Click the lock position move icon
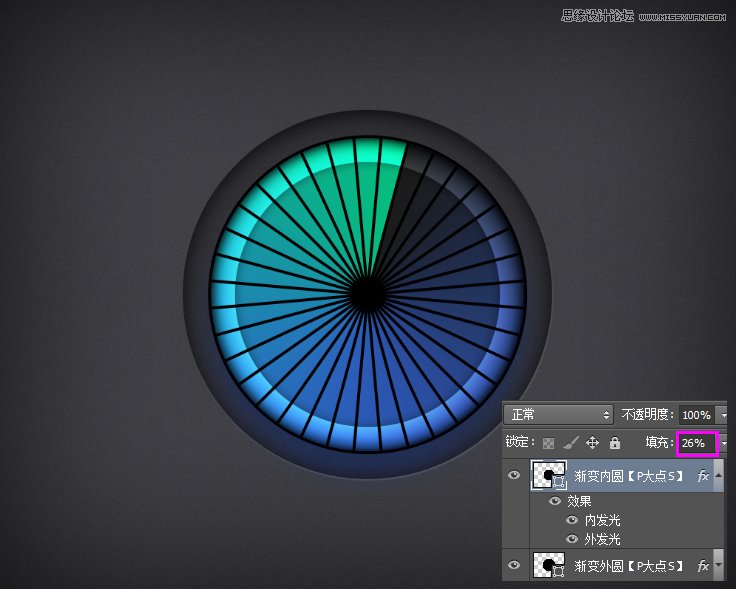Viewport: 736px width, 589px height. coord(592,442)
